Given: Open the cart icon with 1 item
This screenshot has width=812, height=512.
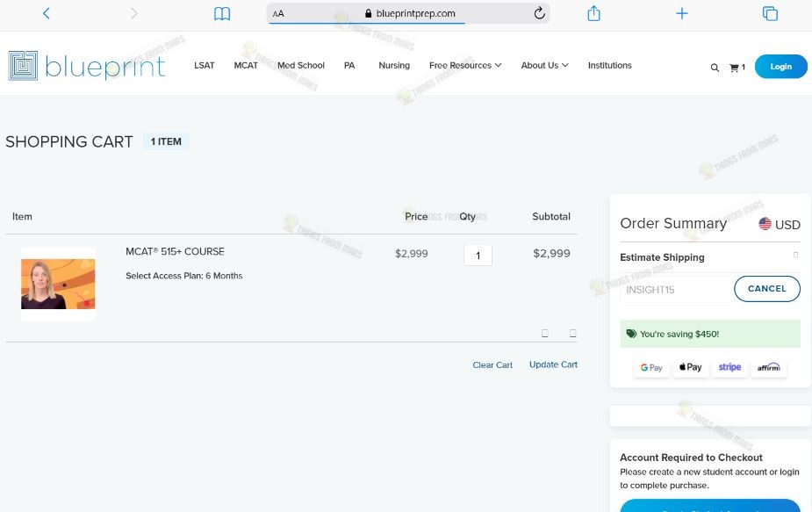Looking at the screenshot, I should [737, 68].
